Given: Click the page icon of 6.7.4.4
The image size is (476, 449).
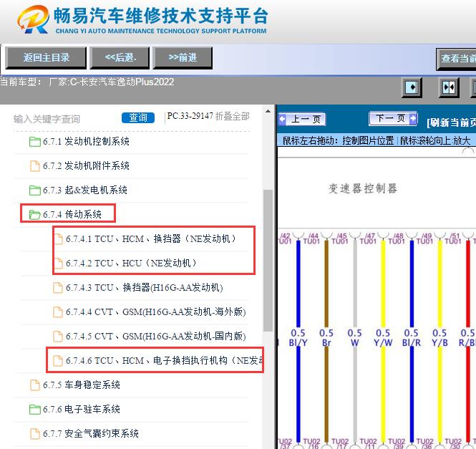Looking at the screenshot, I should [58, 312].
